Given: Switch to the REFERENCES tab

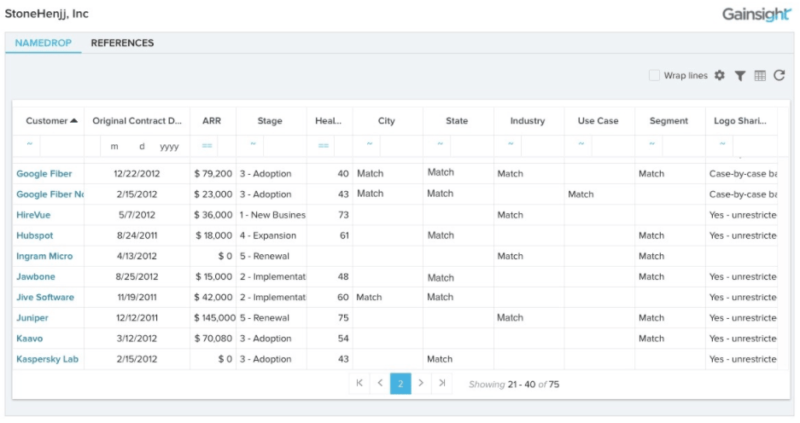Looking at the screenshot, I should [x=122, y=43].
